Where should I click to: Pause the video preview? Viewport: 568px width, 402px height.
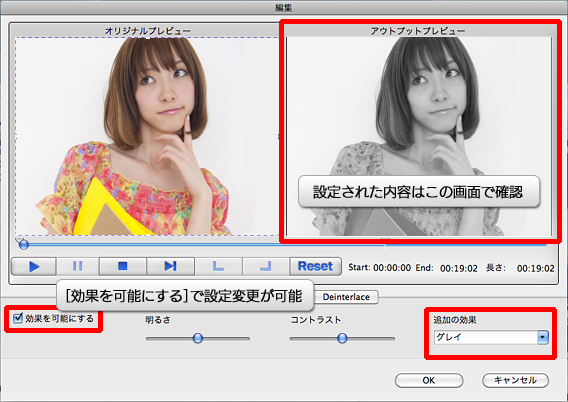pos(78,267)
